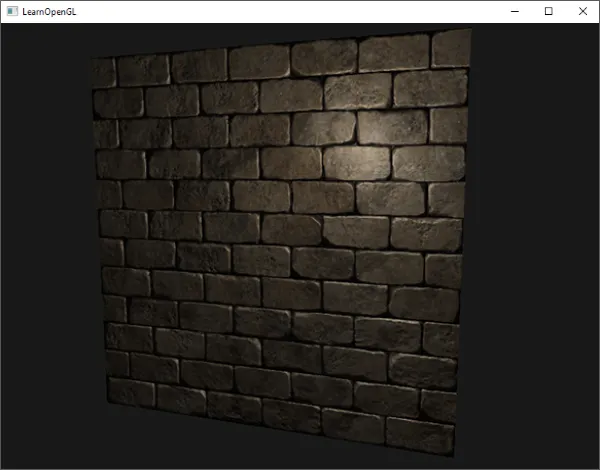
Task: Close the LearnOpenGL window
Action: (582, 11)
